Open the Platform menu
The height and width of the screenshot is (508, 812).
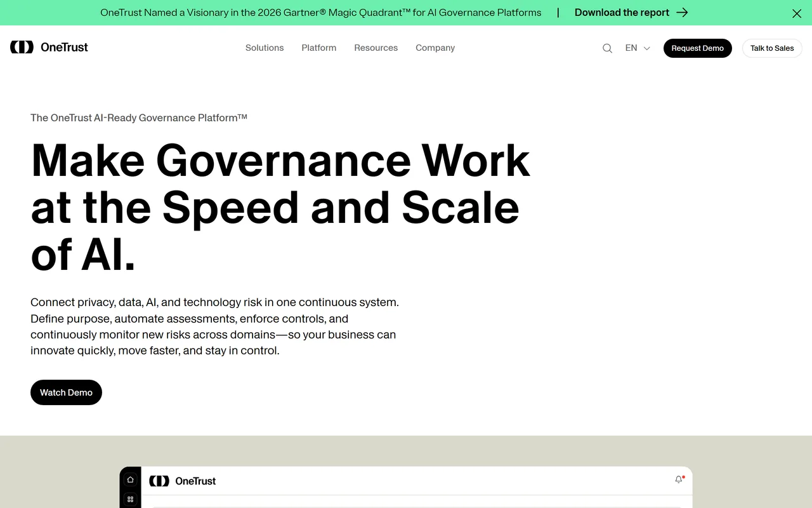click(319, 48)
